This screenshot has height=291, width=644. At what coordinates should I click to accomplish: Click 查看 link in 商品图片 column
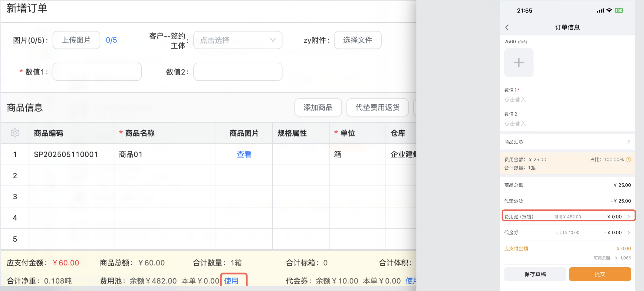[x=244, y=154]
